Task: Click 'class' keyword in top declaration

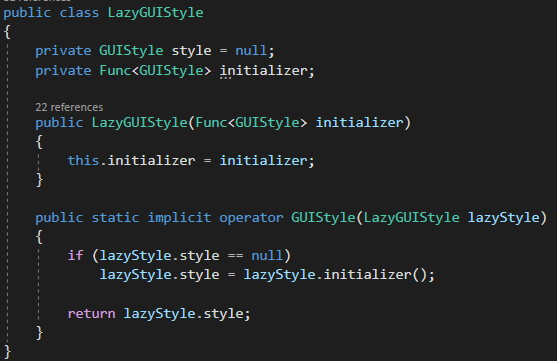Action: point(79,13)
